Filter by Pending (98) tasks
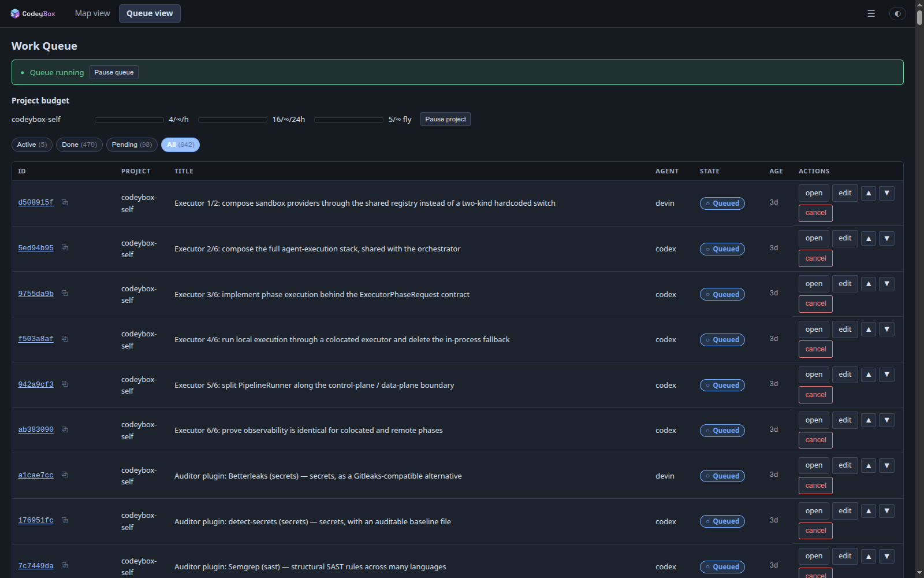 [132, 144]
